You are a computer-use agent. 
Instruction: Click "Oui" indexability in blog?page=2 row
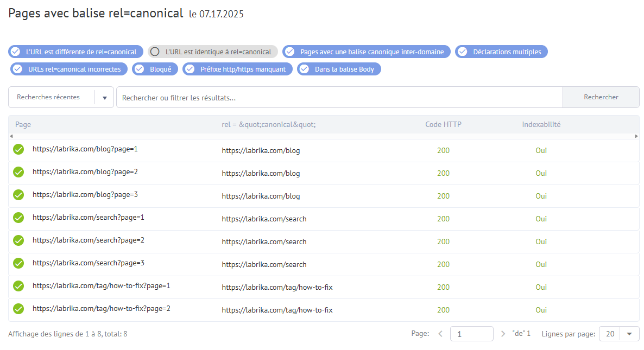pyautogui.click(x=541, y=174)
